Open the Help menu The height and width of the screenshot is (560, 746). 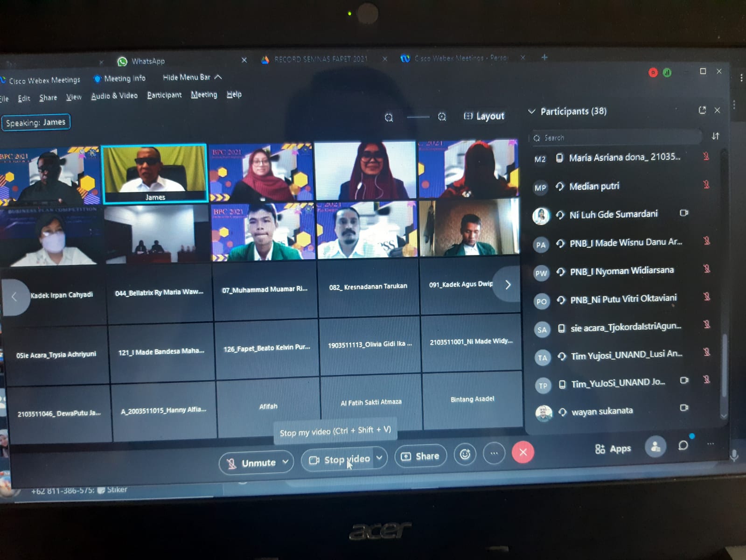(234, 94)
